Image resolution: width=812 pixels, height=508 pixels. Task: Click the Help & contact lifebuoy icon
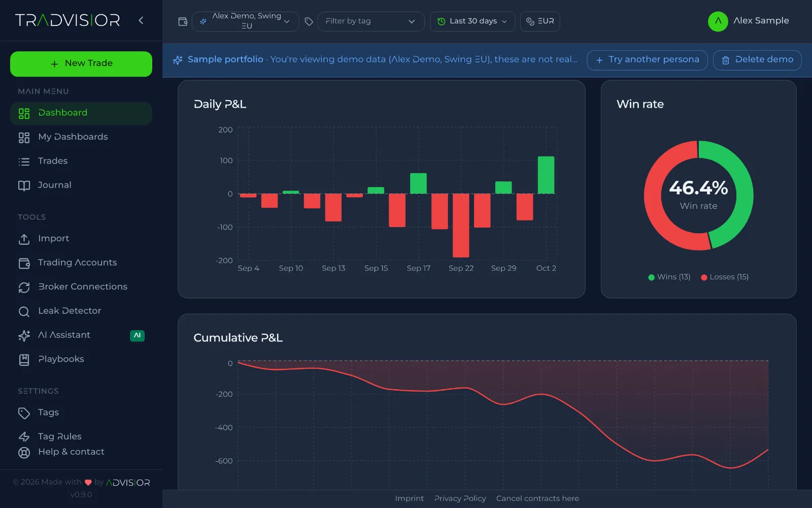click(24, 453)
